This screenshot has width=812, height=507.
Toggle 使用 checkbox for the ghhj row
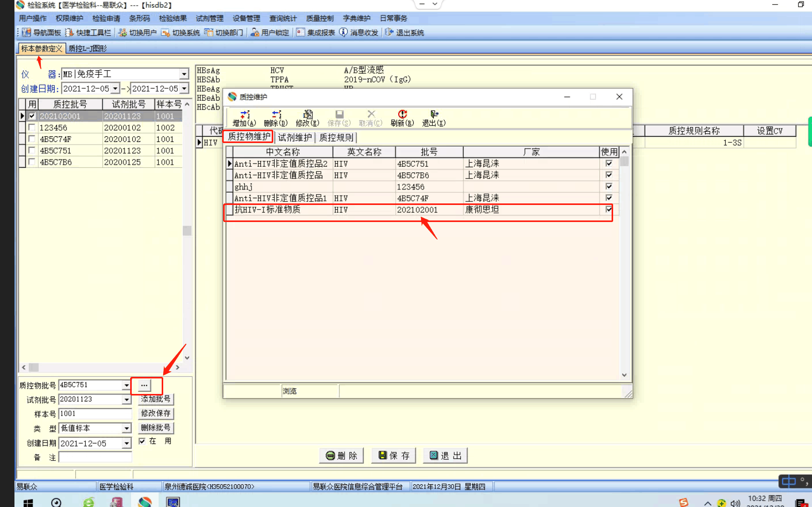(x=609, y=186)
